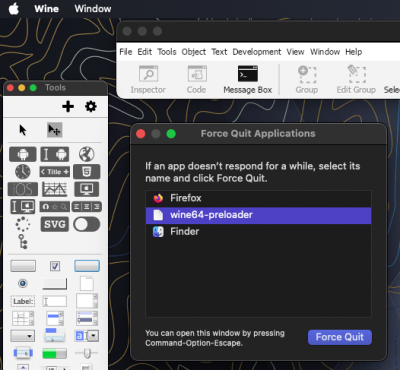Viewport: 400px width, 370px height.
Task: Open the Window menu in macOS menu bar
Action: point(93,9)
